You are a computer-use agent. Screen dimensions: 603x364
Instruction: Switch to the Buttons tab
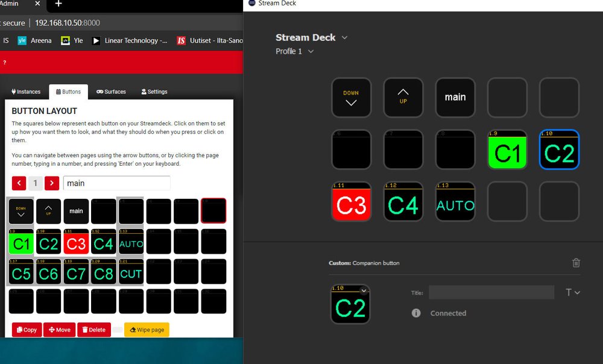69,92
